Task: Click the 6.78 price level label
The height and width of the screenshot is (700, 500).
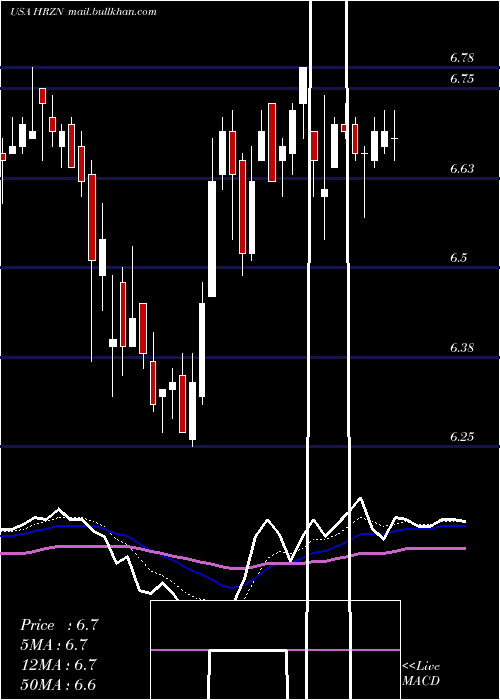Action: [x=462, y=58]
